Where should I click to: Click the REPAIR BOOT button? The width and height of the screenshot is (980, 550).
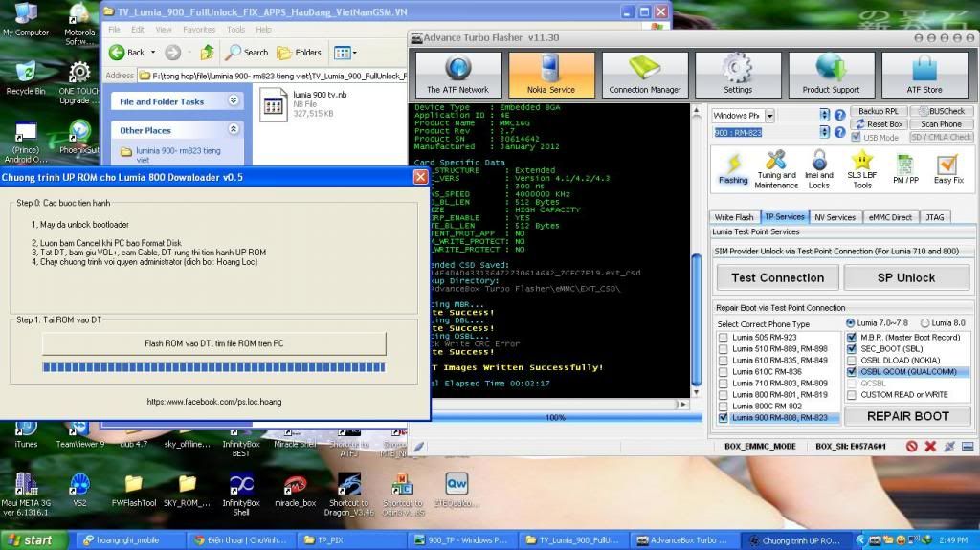[x=907, y=416]
